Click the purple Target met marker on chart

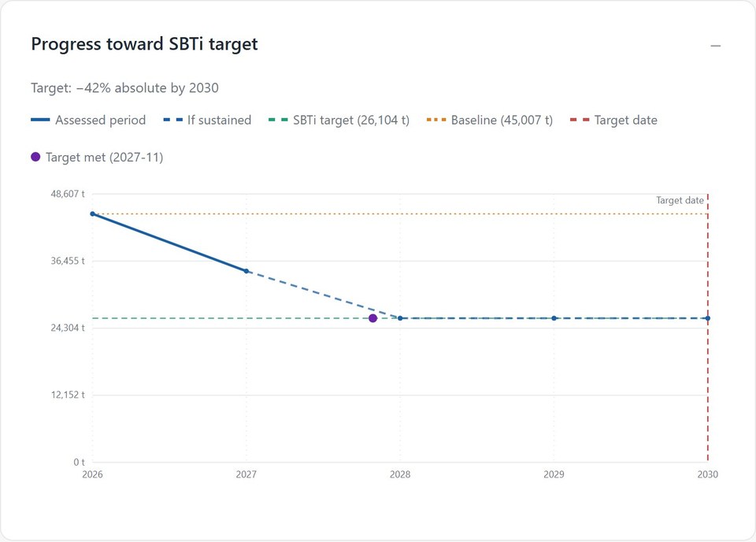pos(372,318)
